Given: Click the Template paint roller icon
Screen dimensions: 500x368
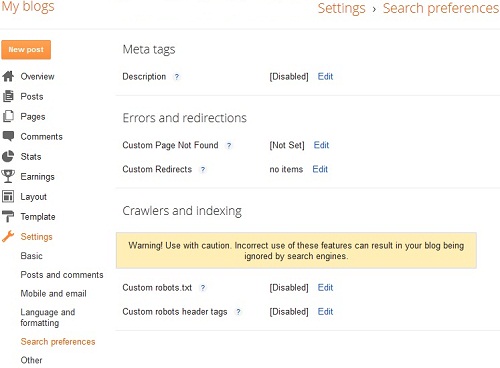Looking at the screenshot, I should coord(8,216).
